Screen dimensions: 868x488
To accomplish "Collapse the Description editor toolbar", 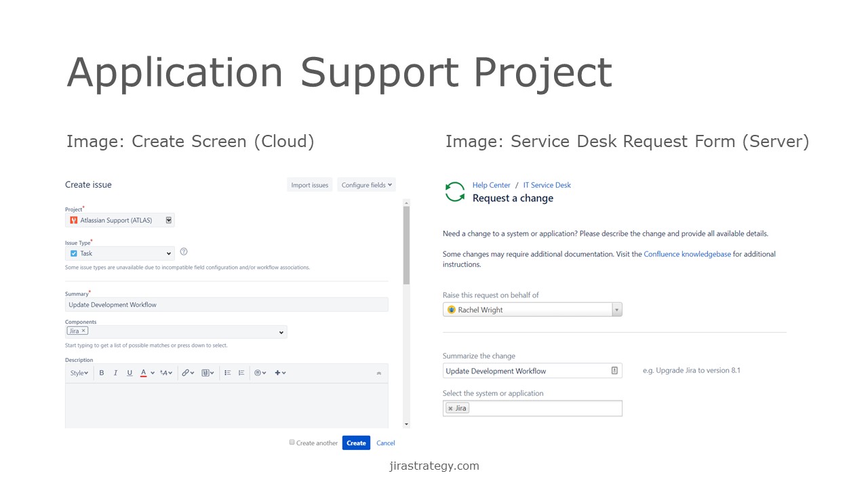I will tap(379, 373).
